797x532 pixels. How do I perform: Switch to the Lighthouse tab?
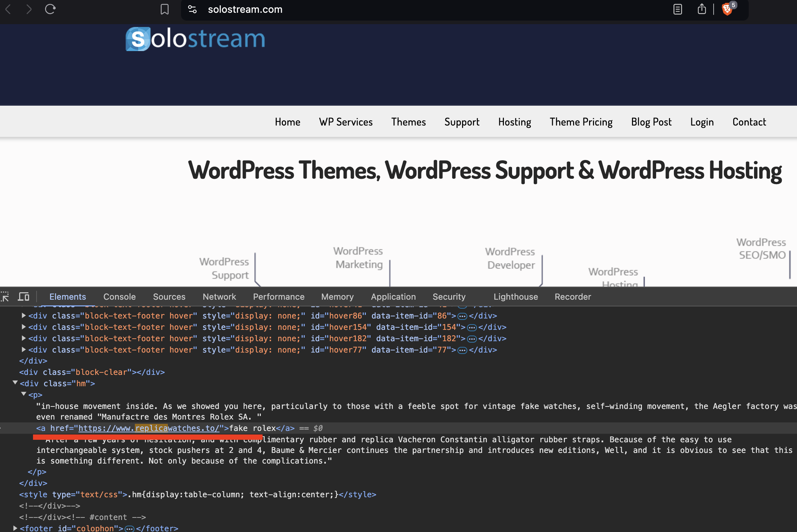516,297
